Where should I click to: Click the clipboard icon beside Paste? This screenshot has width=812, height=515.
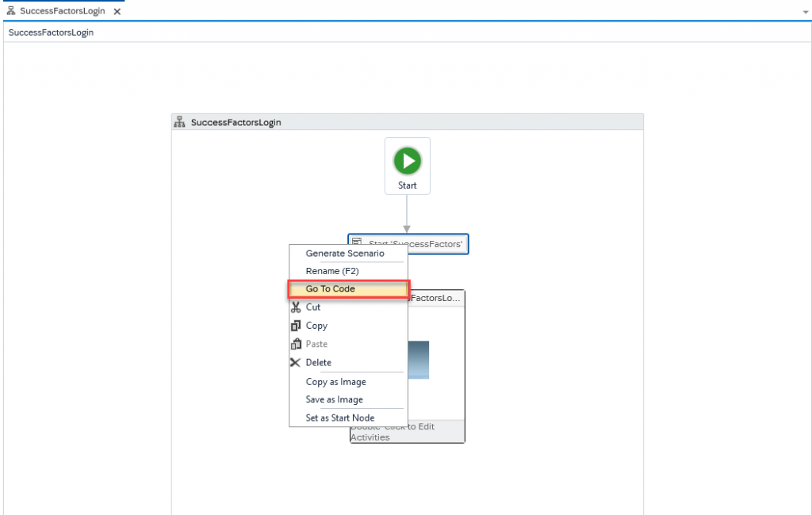click(296, 344)
